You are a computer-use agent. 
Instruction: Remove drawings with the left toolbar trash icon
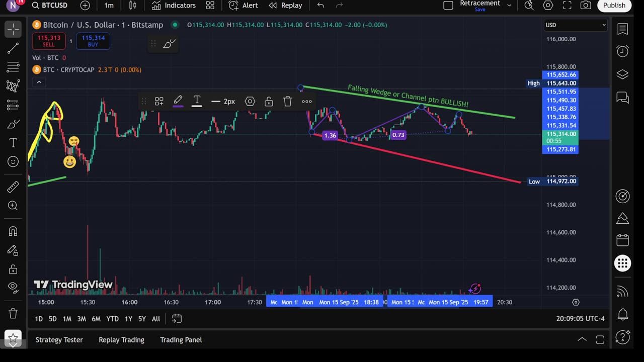pyautogui.click(x=13, y=313)
